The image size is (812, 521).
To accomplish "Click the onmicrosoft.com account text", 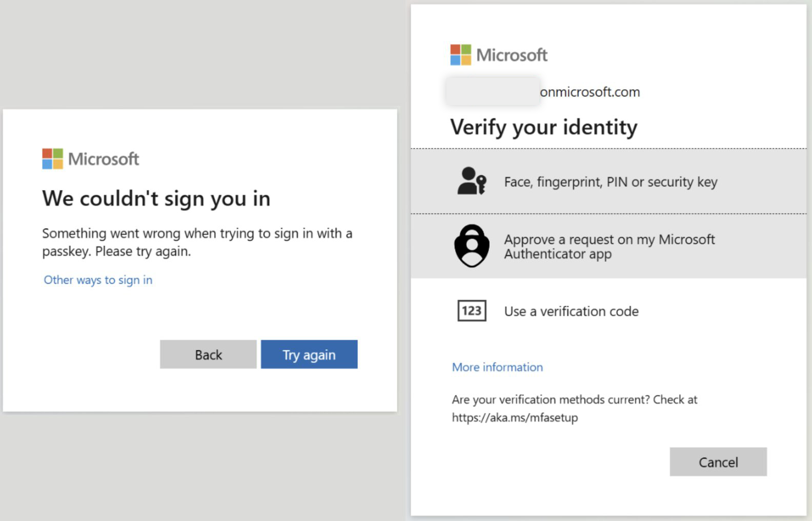I will coord(590,92).
